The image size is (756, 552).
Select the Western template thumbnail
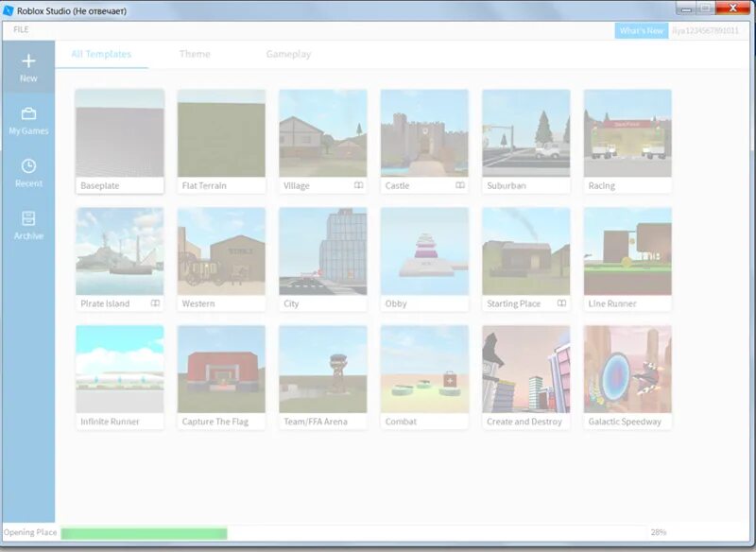click(x=221, y=251)
